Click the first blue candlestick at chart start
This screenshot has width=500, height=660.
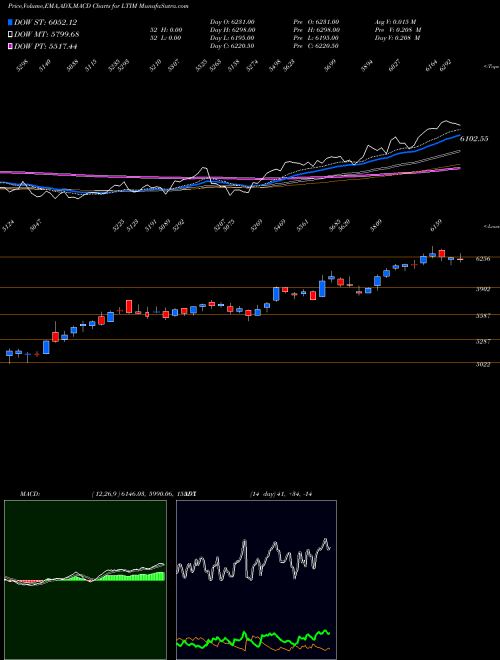pos(9,354)
